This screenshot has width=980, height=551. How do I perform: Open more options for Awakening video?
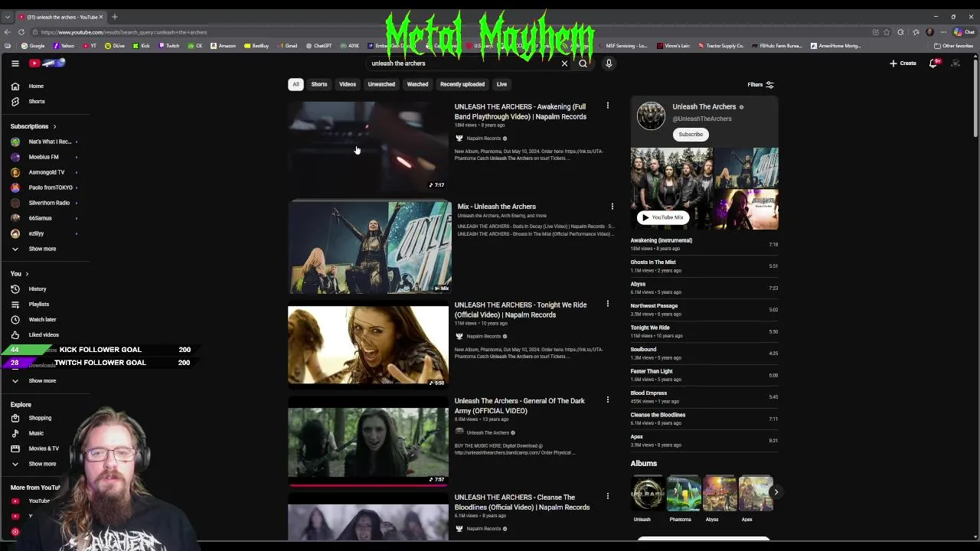pos(608,106)
